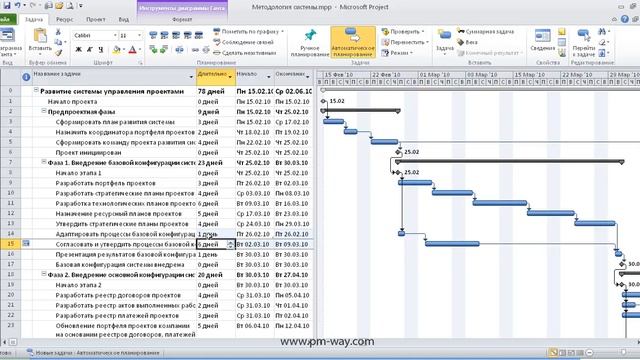This screenshot has height=360, width=640.
Task: Insert a new task via Задача button
Action: [444, 43]
